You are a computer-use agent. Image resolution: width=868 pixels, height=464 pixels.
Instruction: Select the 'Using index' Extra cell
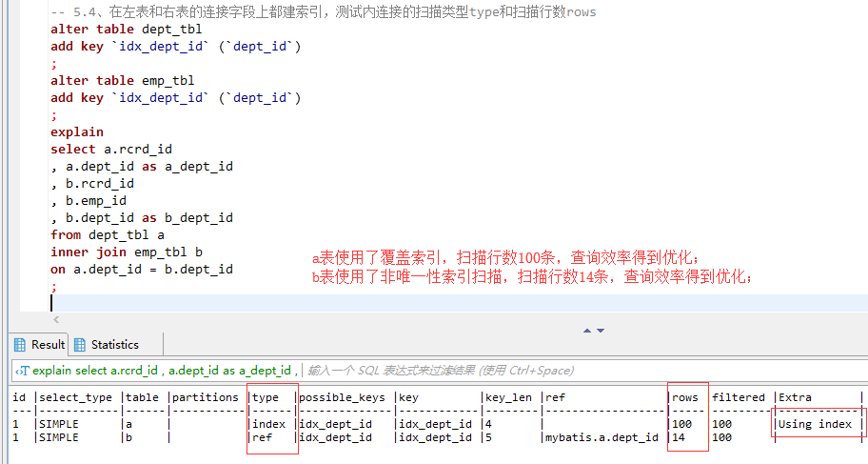[x=815, y=424]
